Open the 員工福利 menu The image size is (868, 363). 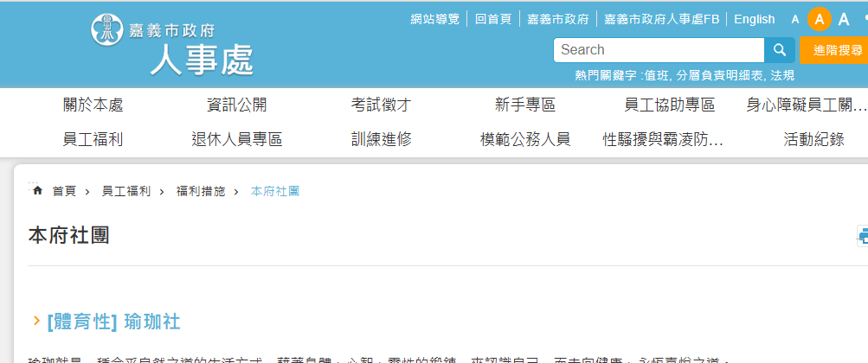pyautogui.click(x=93, y=139)
